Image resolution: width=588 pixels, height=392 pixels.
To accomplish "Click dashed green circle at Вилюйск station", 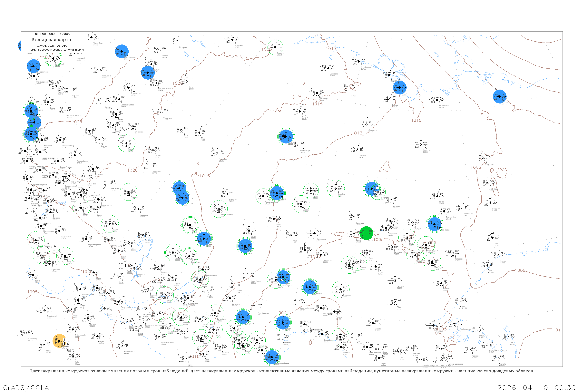I will click(x=336, y=189).
